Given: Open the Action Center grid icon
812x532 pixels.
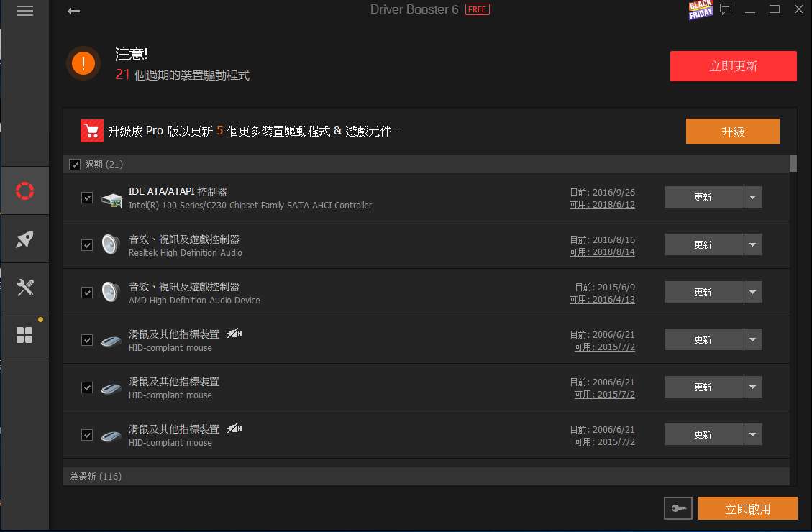Looking at the screenshot, I should [25, 334].
